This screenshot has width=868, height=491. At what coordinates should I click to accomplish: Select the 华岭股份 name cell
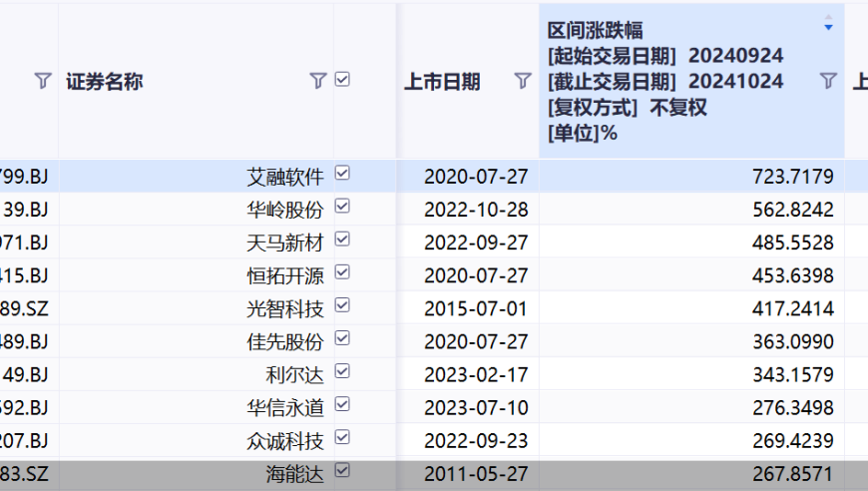point(197,210)
